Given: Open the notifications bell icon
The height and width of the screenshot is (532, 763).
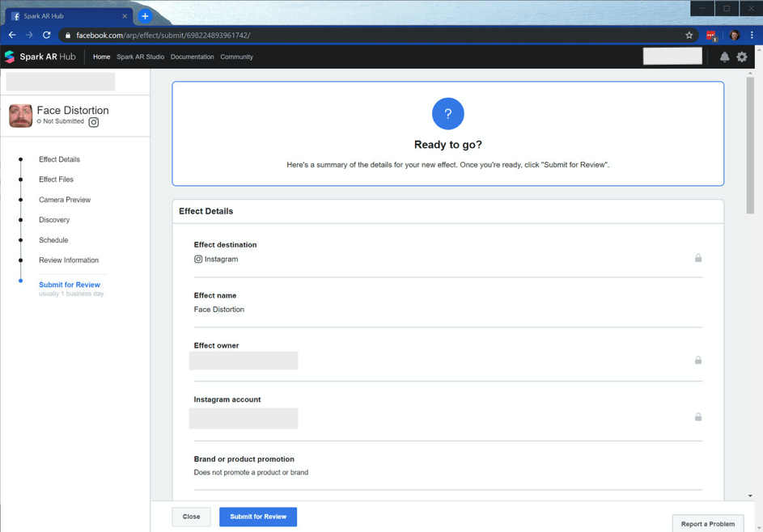Looking at the screenshot, I should [x=724, y=57].
